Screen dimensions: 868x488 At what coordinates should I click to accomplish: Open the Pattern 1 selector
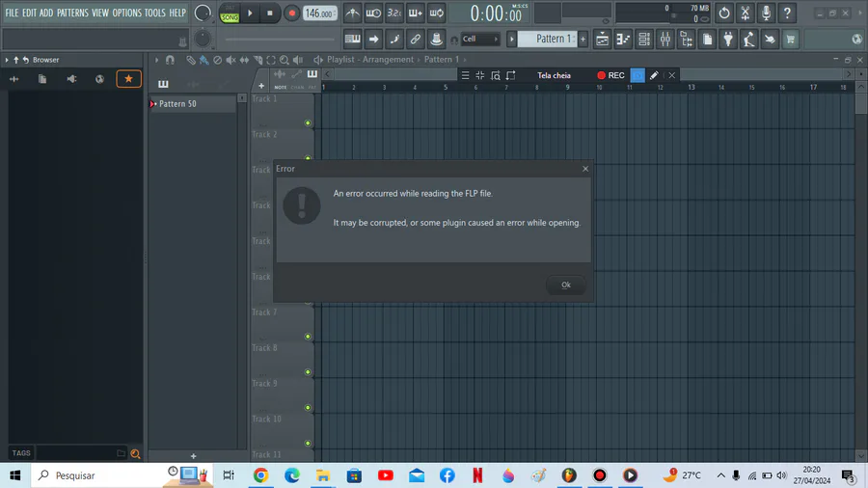pos(547,39)
